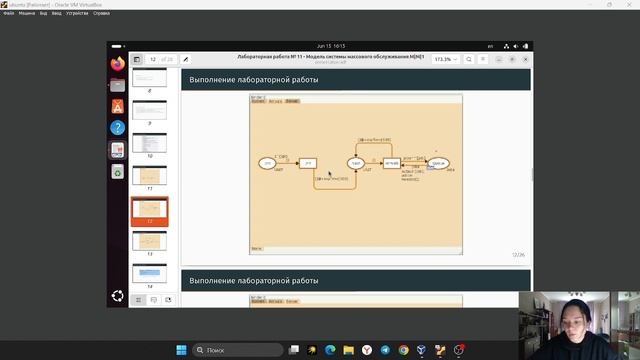This screenshot has height=360, width=640.
Task: Open the Trash icon in dock
Action: click(118, 171)
